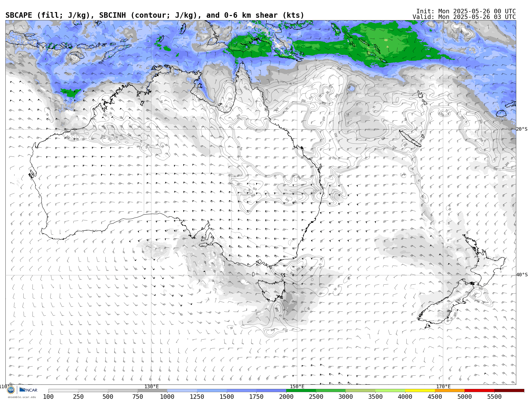Click the 500 colorbar label

(108, 397)
